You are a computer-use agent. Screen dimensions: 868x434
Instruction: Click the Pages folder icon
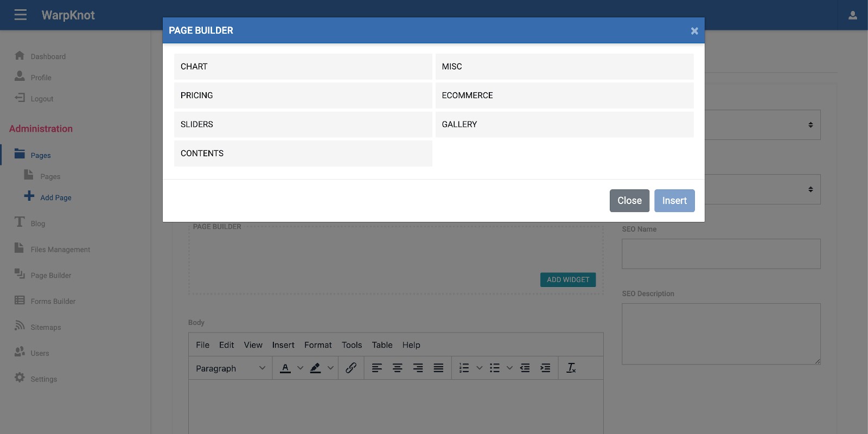pyautogui.click(x=20, y=154)
